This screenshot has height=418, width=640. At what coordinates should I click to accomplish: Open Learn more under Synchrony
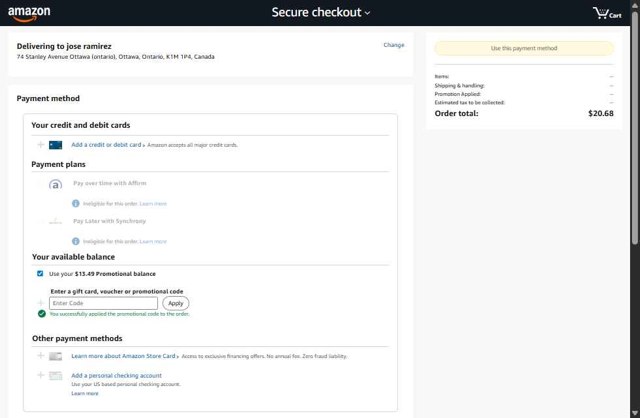pyautogui.click(x=153, y=241)
